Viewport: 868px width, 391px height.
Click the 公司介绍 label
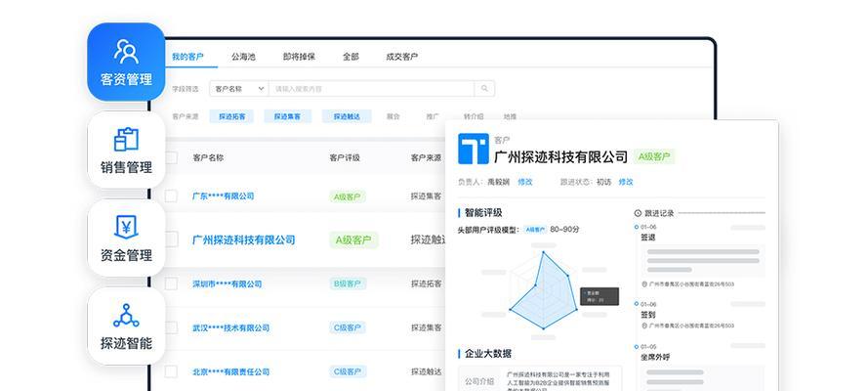pos(479,382)
